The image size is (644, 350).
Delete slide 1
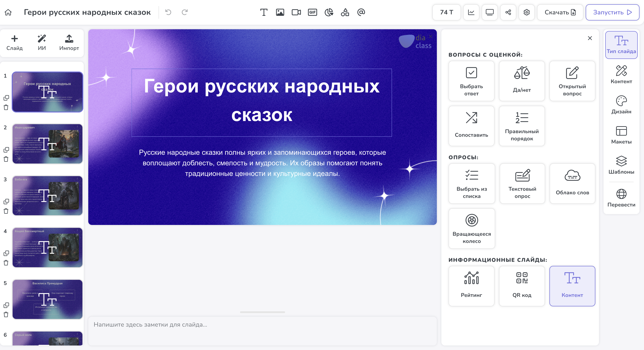click(x=6, y=108)
